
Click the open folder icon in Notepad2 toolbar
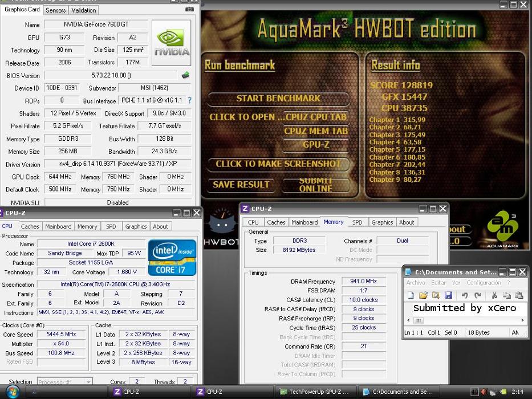coord(423,295)
